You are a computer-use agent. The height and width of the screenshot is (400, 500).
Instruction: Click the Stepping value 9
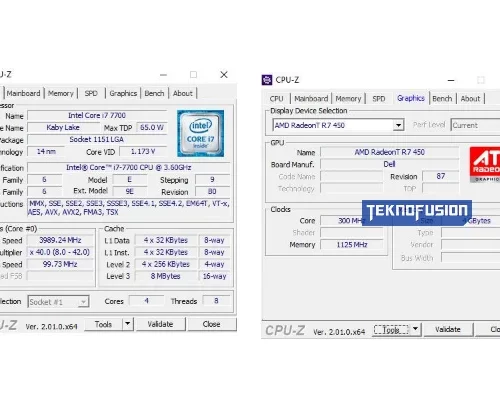[212, 179]
